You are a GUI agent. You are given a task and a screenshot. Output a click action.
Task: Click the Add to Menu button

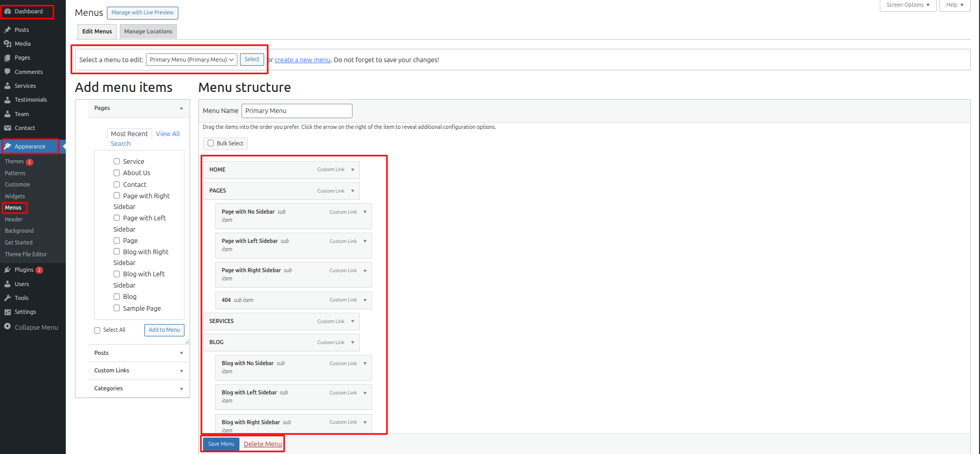164,330
